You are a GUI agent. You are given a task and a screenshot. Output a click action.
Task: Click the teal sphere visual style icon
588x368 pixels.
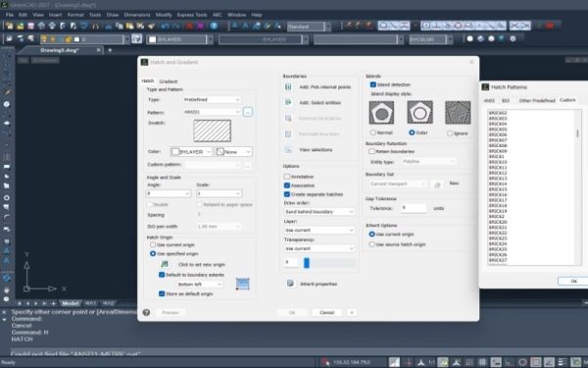click(x=502, y=38)
